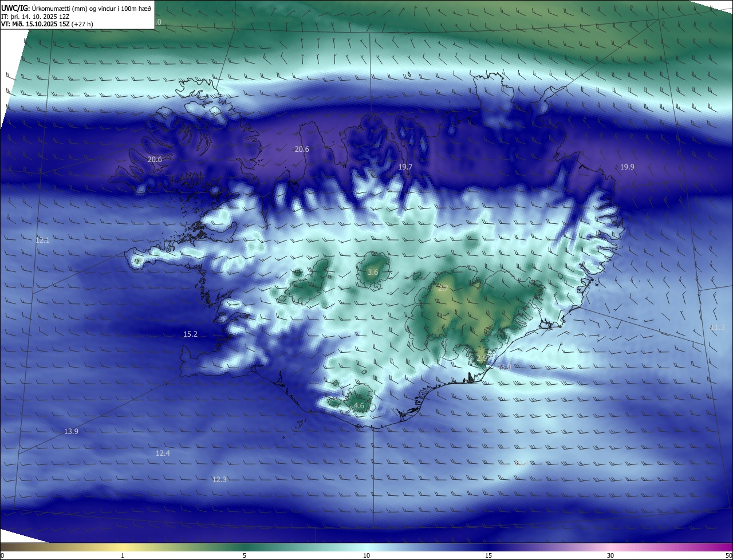Image resolution: width=733 pixels, height=560 pixels.
Task: Click the 12.1 value in the western sea
Action: point(42,240)
